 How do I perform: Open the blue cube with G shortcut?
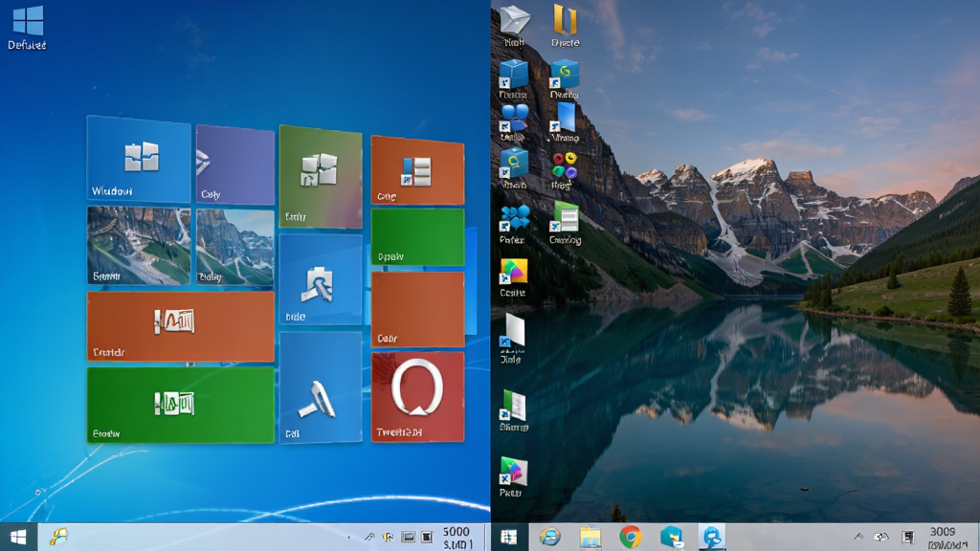565,78
